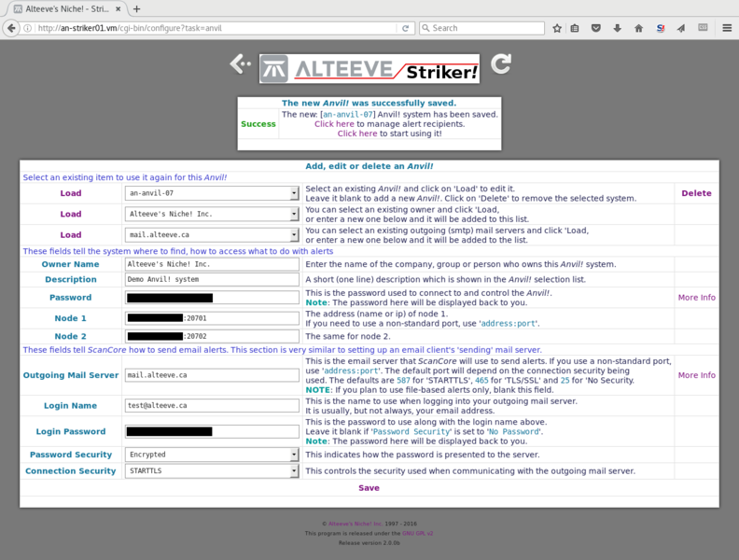Open the bookmarks list icon

(575, 28)
